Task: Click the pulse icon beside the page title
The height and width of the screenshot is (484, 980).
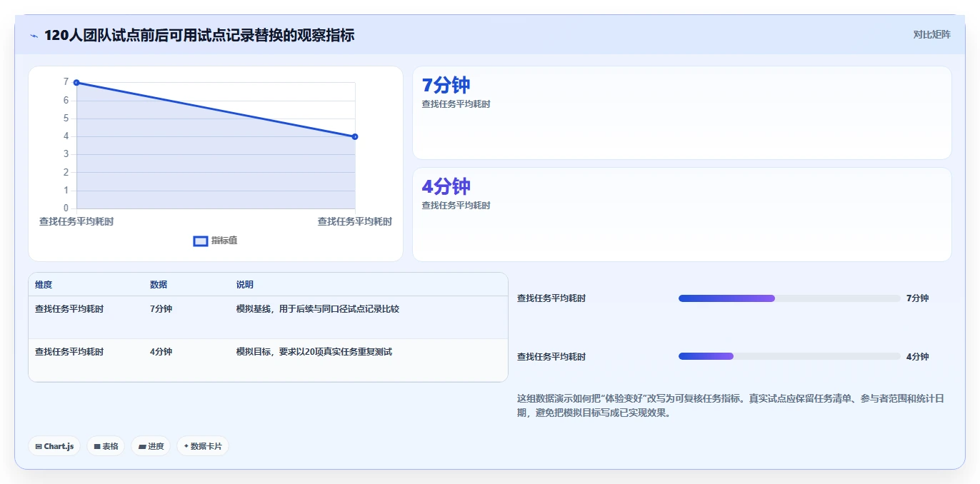Action: 34,36
